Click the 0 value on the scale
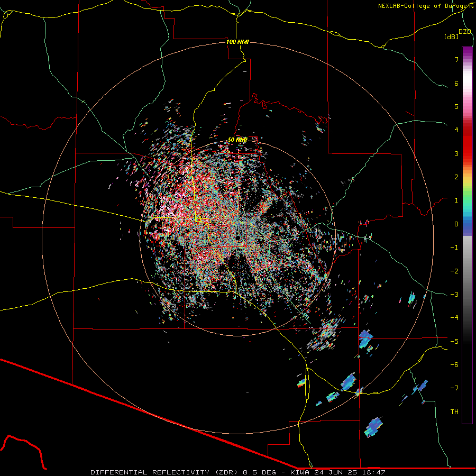 point(456,224)
